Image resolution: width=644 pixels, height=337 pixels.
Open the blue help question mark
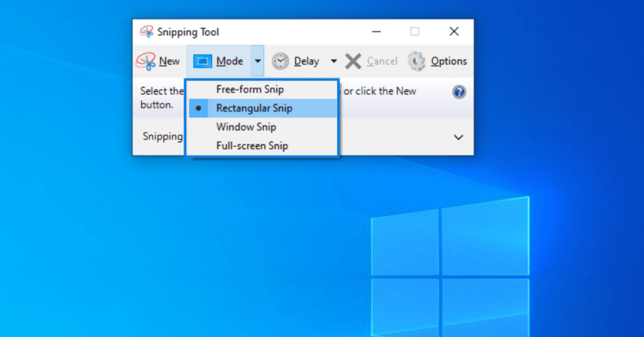pyautogui.click(x=458, y=92)
